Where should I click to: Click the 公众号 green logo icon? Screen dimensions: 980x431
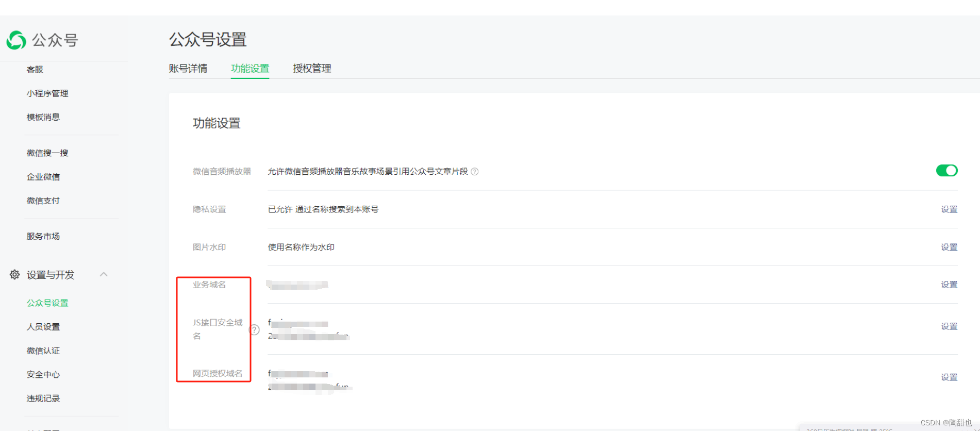pos(16,40)
